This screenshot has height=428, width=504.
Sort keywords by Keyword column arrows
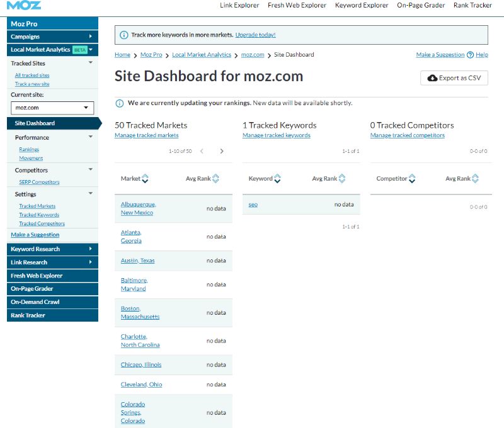click(x=277, y=179)
